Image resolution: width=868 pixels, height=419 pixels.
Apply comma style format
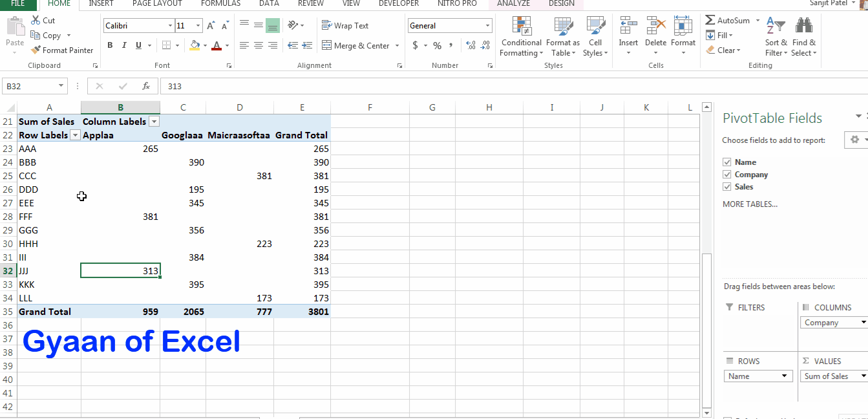click(x=452, y=45)
